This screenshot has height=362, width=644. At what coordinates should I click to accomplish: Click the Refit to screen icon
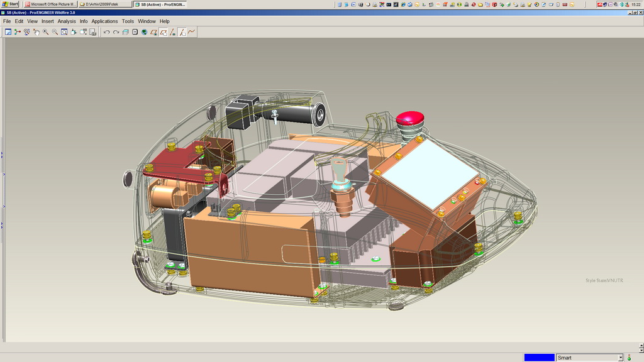coord(64,32)
